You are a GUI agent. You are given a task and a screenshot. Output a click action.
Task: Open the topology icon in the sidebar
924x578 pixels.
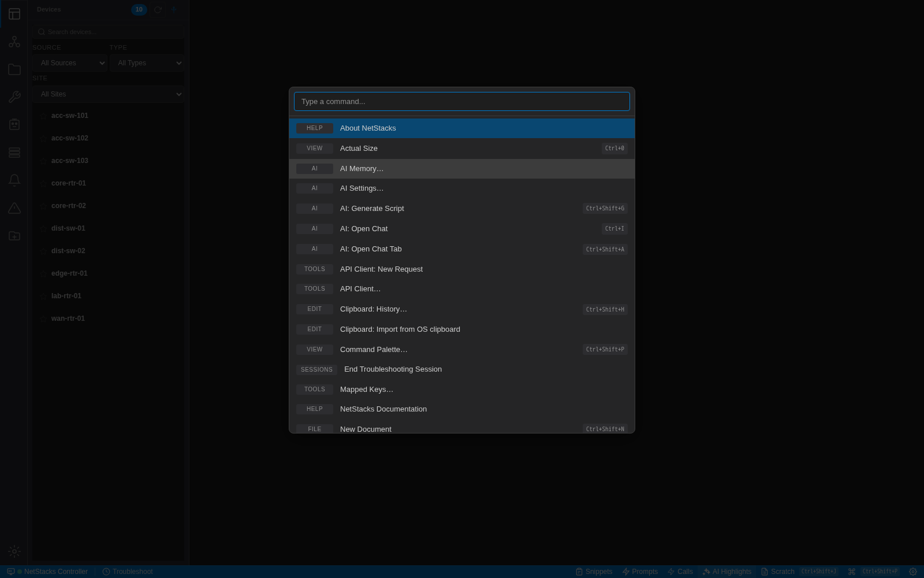click(x=14, y=42)
